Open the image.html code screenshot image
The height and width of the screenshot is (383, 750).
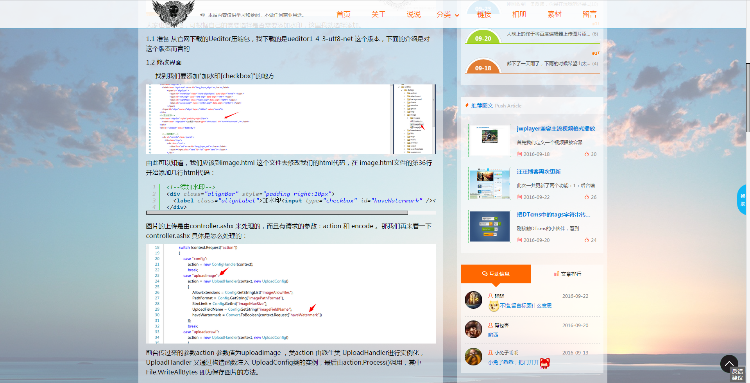291,119
